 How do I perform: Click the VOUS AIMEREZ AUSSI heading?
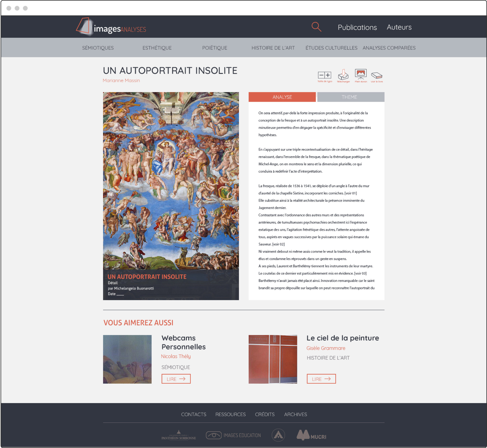click(x=138, y=323)
